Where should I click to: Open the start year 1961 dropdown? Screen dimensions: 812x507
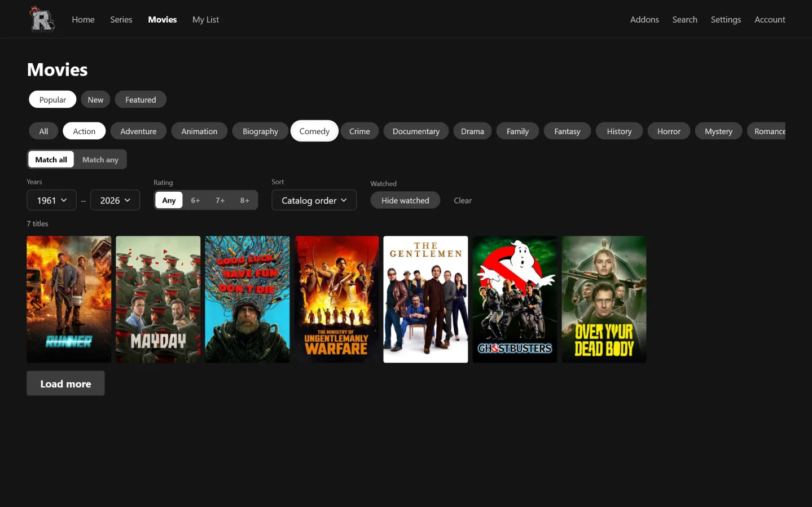click(x=51, y=200)
